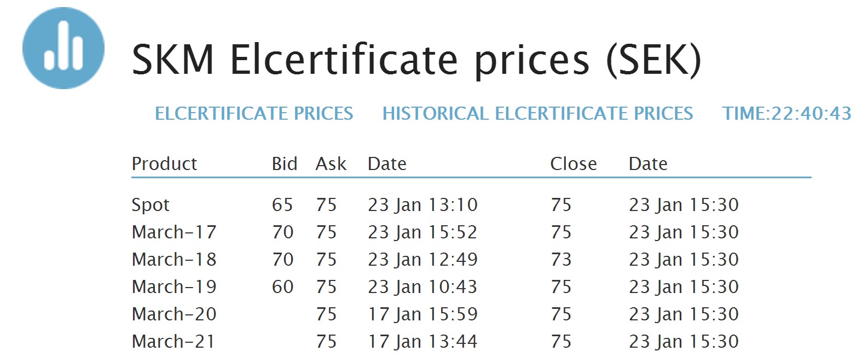Click the SKM Elcertificate prices heading
868x357 pixels.
[416, 60]
